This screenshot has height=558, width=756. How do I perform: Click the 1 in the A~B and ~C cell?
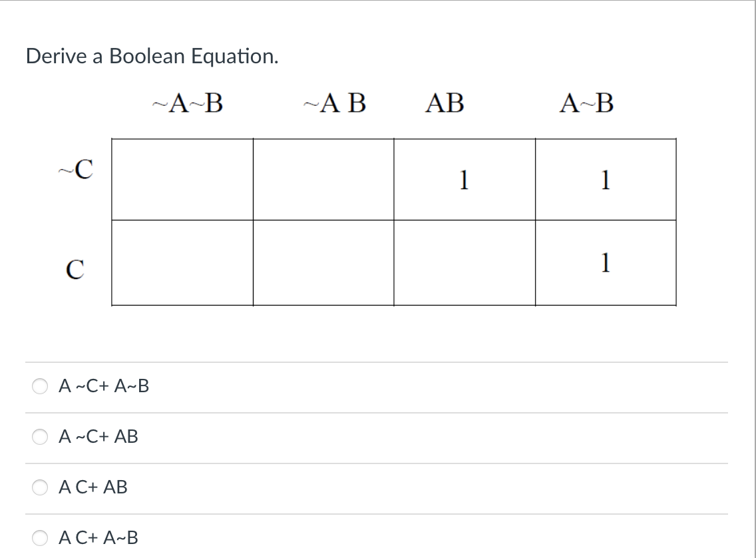click(x=606, y=180)
